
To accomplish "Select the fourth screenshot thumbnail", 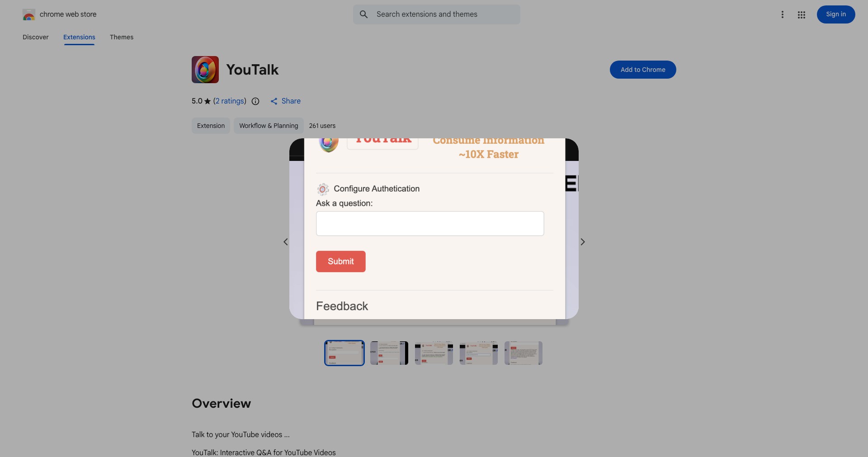I will [479, 353].
